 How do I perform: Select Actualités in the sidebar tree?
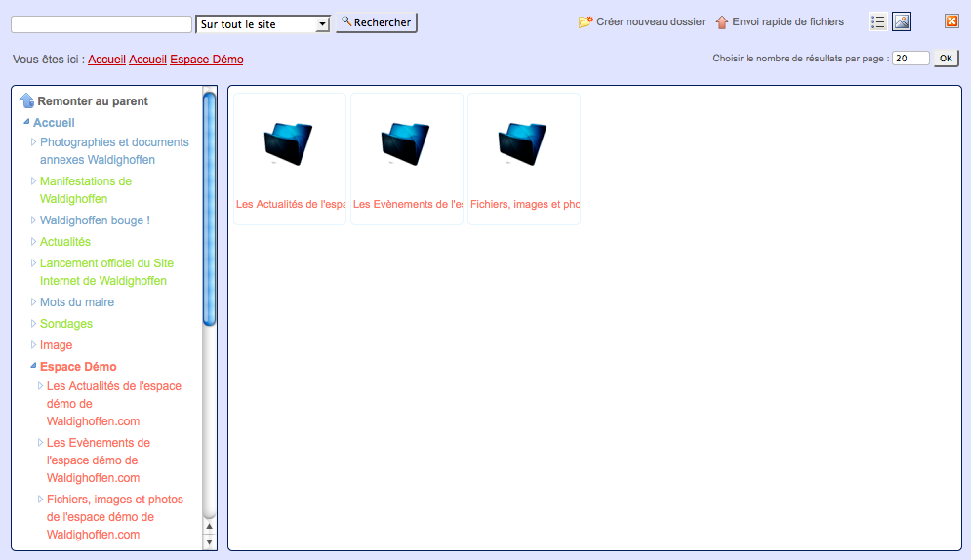click(65, 242)
